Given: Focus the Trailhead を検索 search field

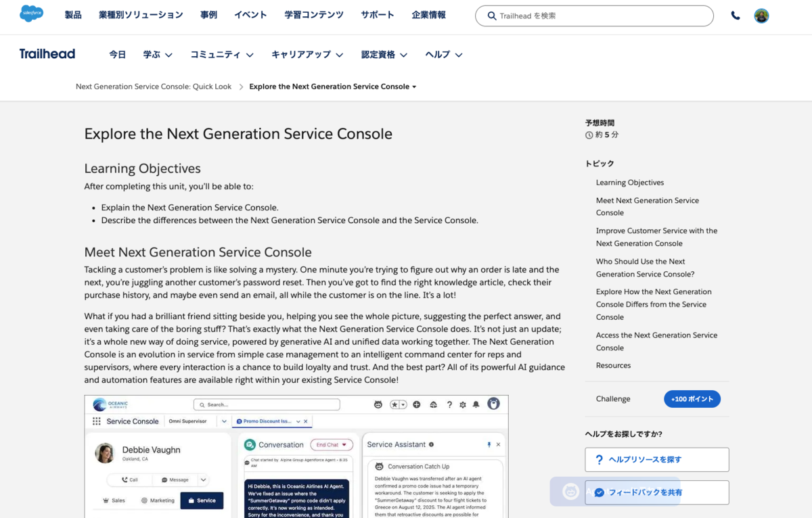Looking at the screenshot, I should [594, 16].
